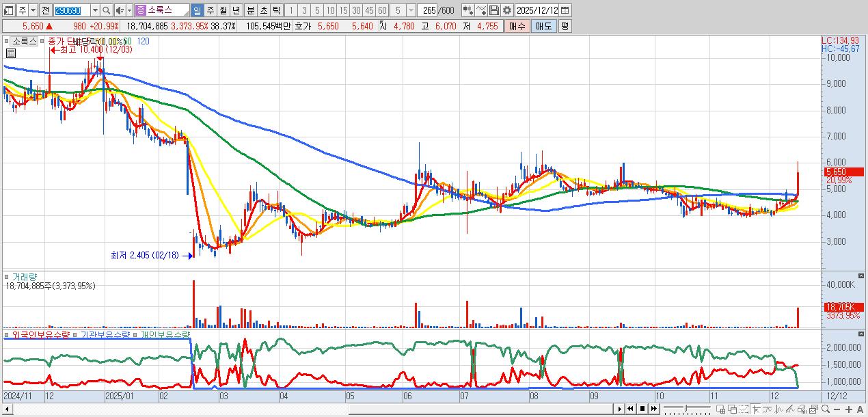Click the add candle indicator icon
This screenshot has width=868, height=417.
click(x=468, y=10)
